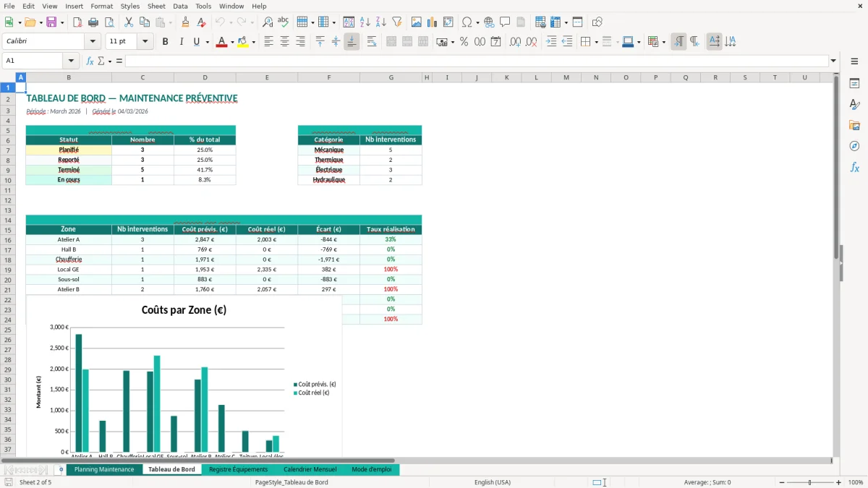Switch to Mode d'emploi sheet tab
This screenshot has width=868, height=488.
coord(371,469)
